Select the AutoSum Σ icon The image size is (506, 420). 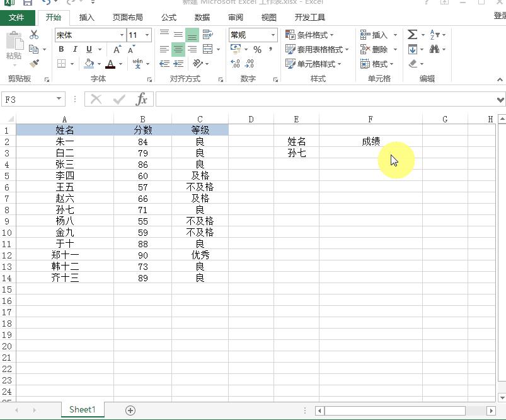[411, 35]
